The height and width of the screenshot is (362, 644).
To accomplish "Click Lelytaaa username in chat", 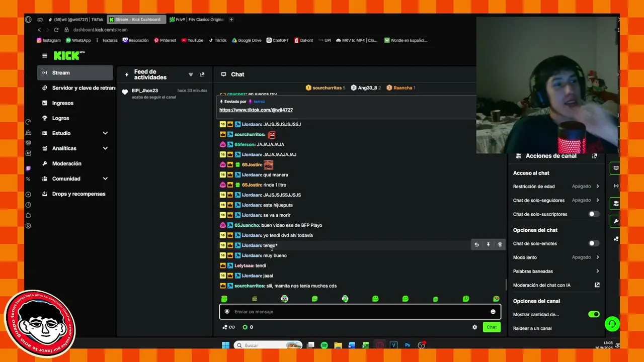I will [x=244, y=265].
